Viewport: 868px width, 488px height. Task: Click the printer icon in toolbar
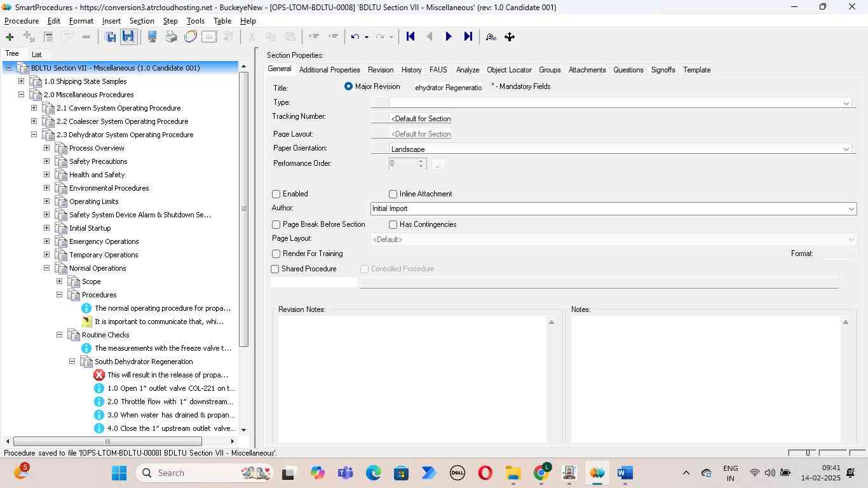point(171,37)
